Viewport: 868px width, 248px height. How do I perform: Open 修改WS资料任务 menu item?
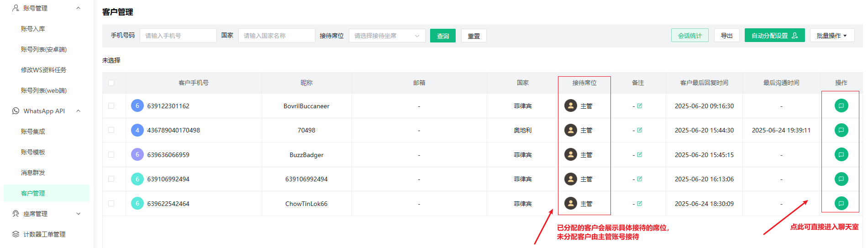43,70
